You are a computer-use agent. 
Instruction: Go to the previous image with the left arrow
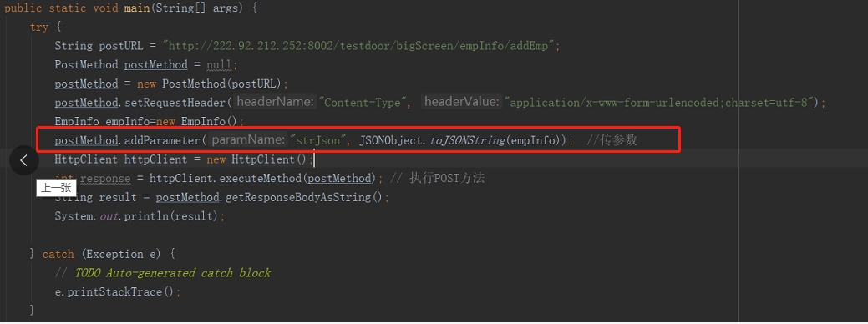tap(23, 160)
